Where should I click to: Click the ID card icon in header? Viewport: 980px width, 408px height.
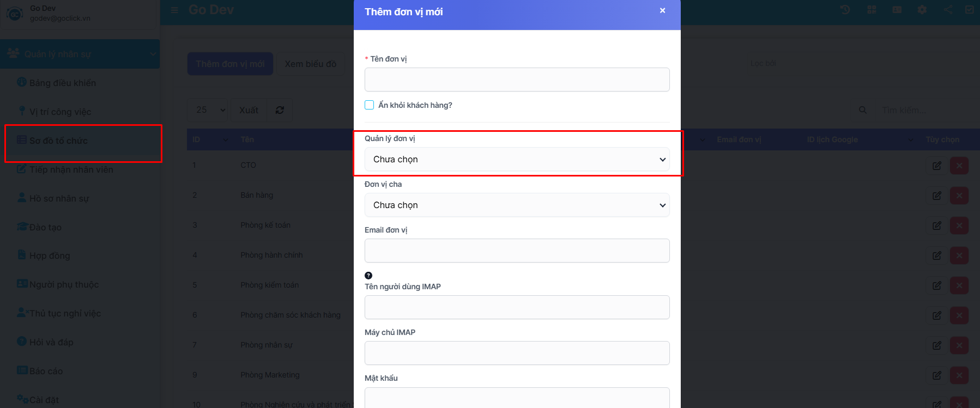click(x=897, y=10)
